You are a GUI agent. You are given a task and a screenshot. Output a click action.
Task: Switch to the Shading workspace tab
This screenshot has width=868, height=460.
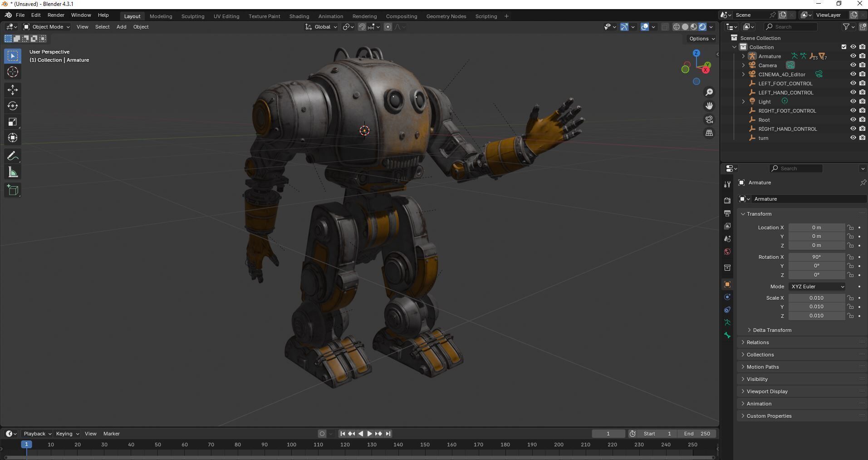pyautogui.click(x=299, y=16)
